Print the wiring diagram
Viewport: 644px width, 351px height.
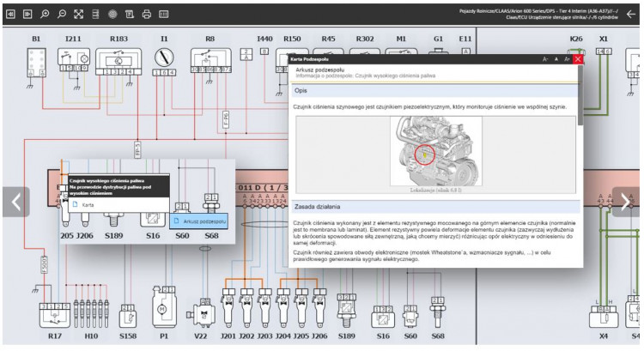147,15
